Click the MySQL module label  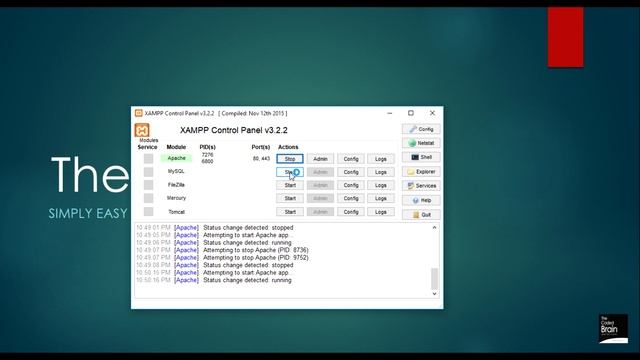pos(176,171)
